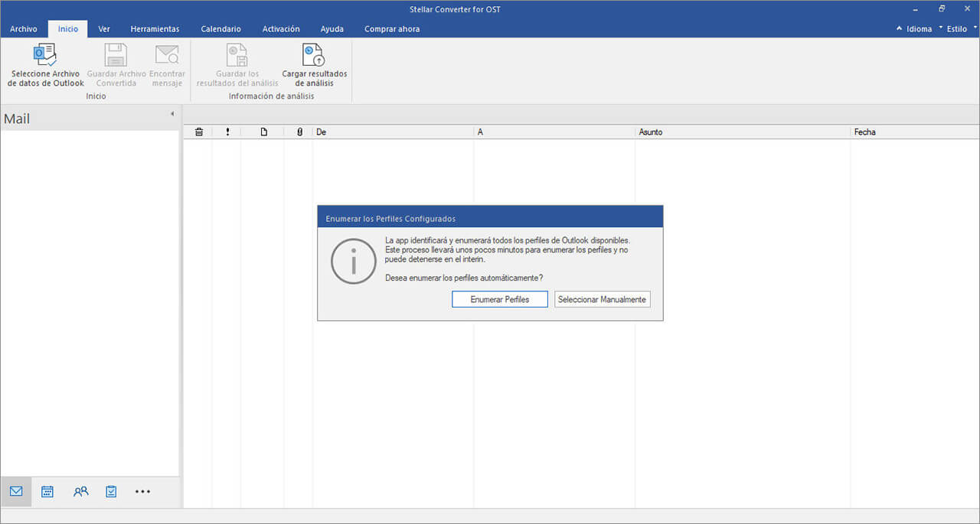Viewport: 980px width, 524px height.
Task: Sort by attachment paperclip column
Action: [x=299, y=132]
